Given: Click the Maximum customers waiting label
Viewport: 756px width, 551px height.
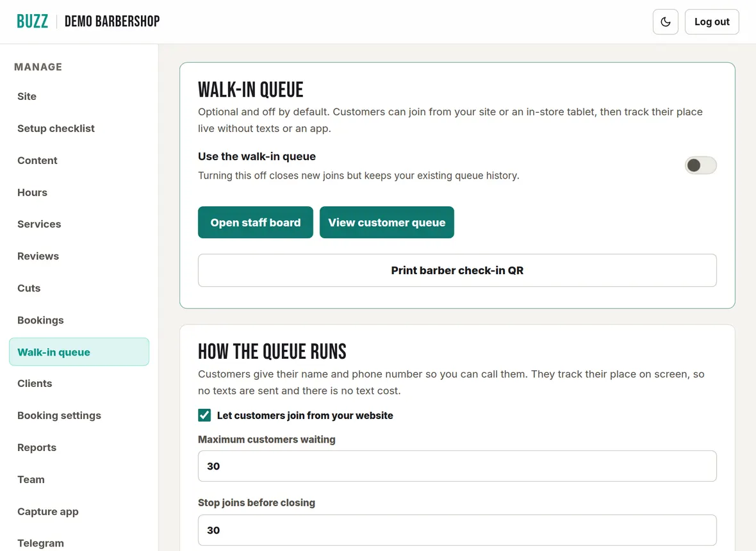Looking at the screenshot, I should (267, 439).
